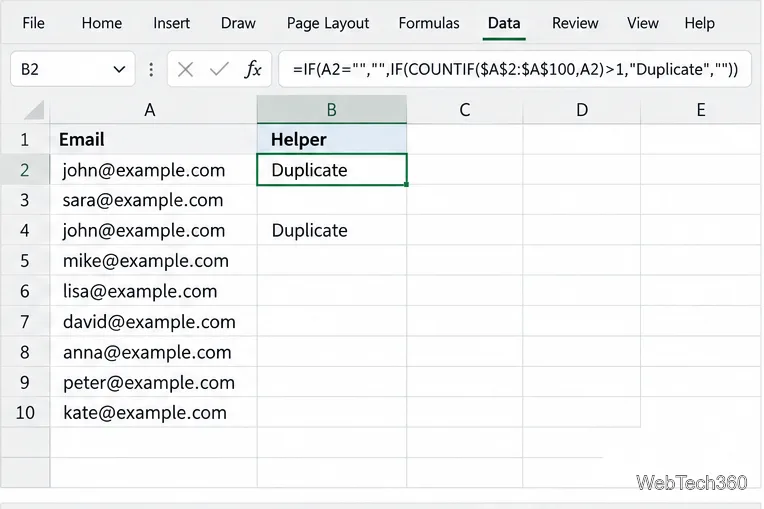Select the kate@example.com cell
The width and height of the screenshot is (764, 509).
(x=153, y=413)
